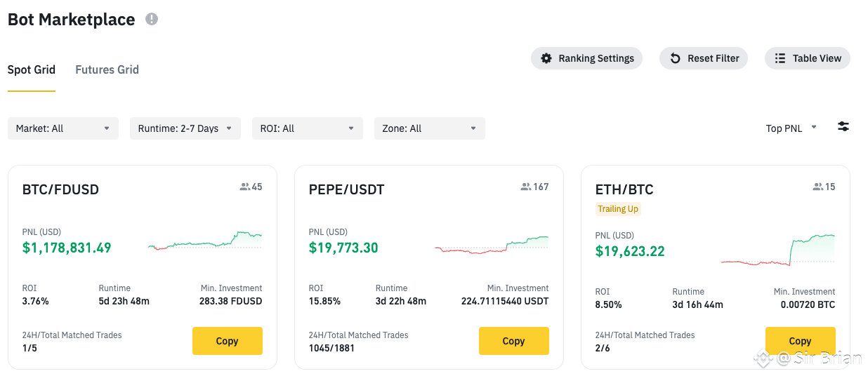Open the Runtime: 2-7 Days dropdown
868x376 pixels.
pyautogui.click(x=185, y=128)
